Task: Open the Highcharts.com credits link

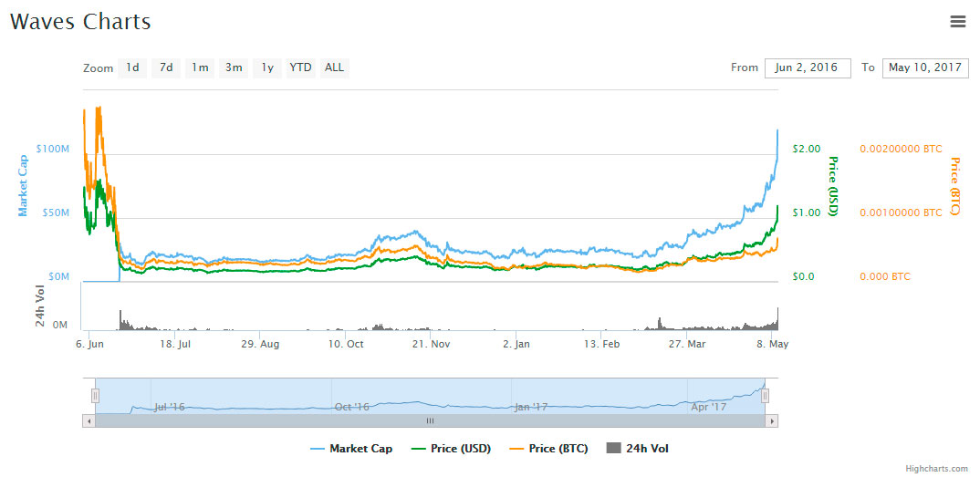Action: [x=936, y=468]
